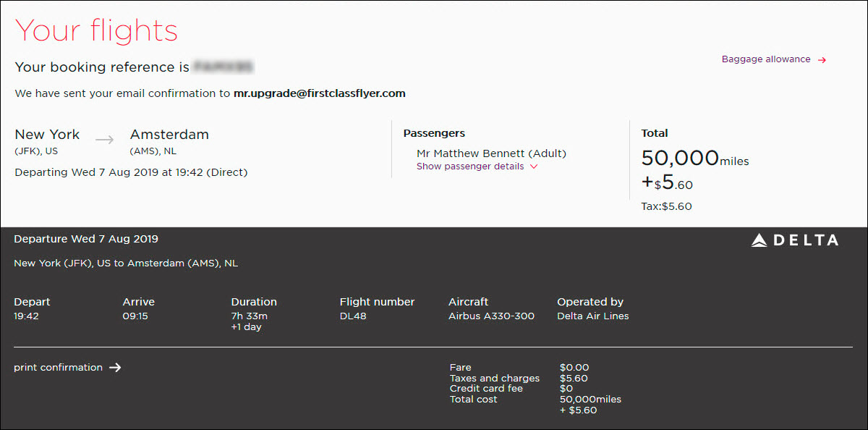The width and height of the screenshot is (868, 430).
Task: Click Operated by Delta Air Lines value
Action: click(x=593, y=316)
